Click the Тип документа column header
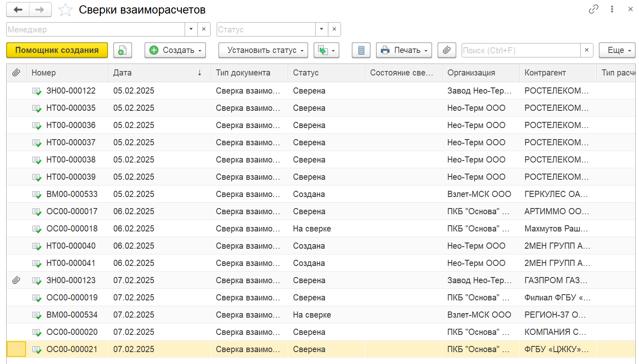The width and height of the screenshot is (639, 364). (249, 73)
